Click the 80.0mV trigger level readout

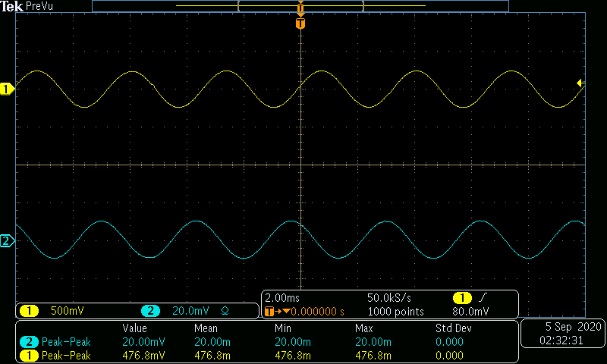pyautogui.click(x=470, y=312)
